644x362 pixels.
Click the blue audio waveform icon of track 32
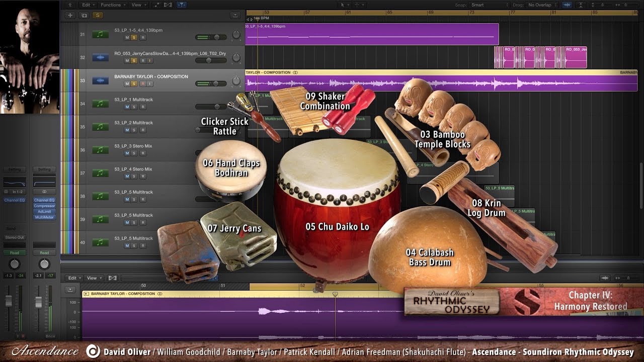pyautogui.click(x=100, y=58)
